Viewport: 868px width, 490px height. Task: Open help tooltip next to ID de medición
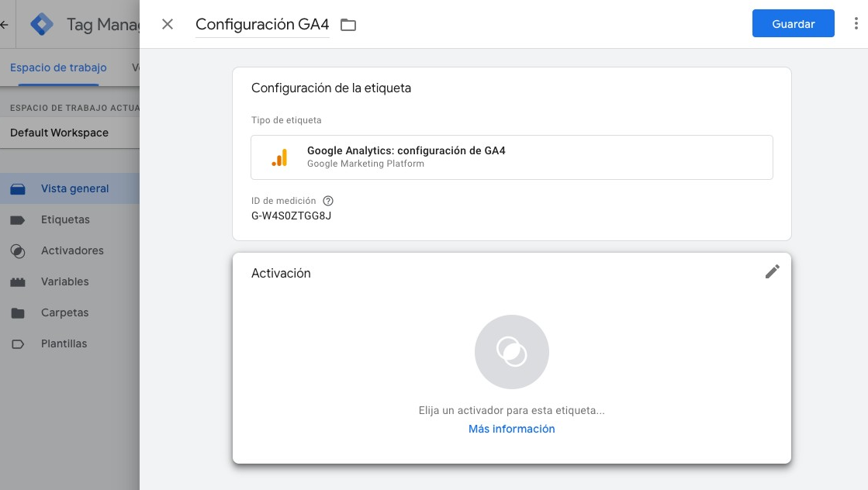click(x=327, y=201)
